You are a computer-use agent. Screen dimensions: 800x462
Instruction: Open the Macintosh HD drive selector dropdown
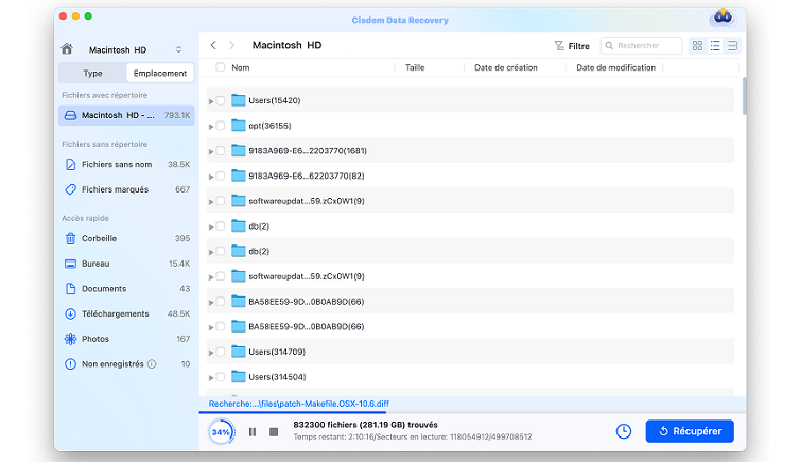[178, 49]
